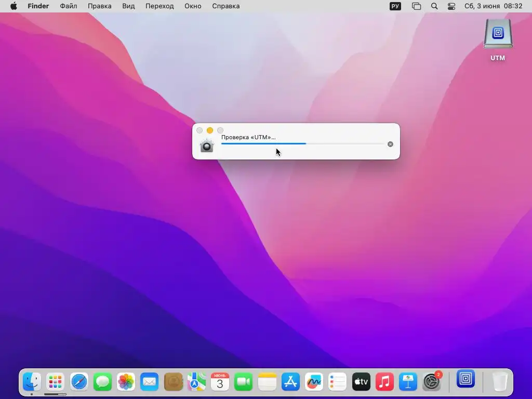Open Calendar showing June 3

click(x=220, y=382)
